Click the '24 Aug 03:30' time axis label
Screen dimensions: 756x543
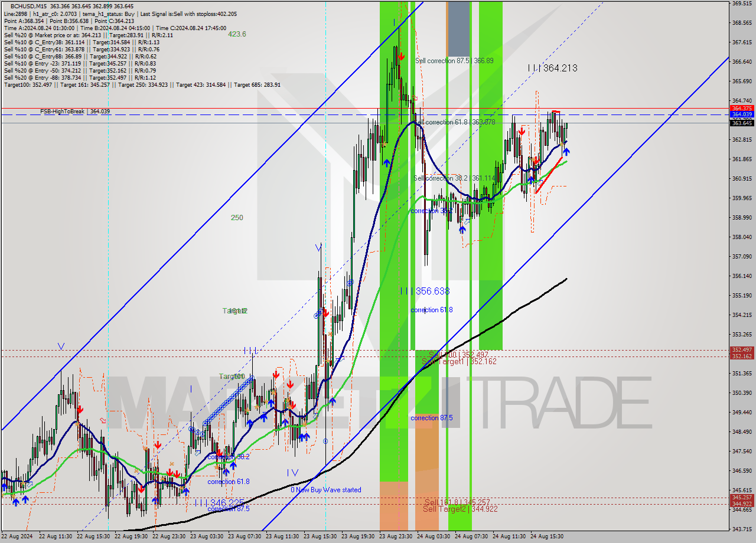point(435,537)
